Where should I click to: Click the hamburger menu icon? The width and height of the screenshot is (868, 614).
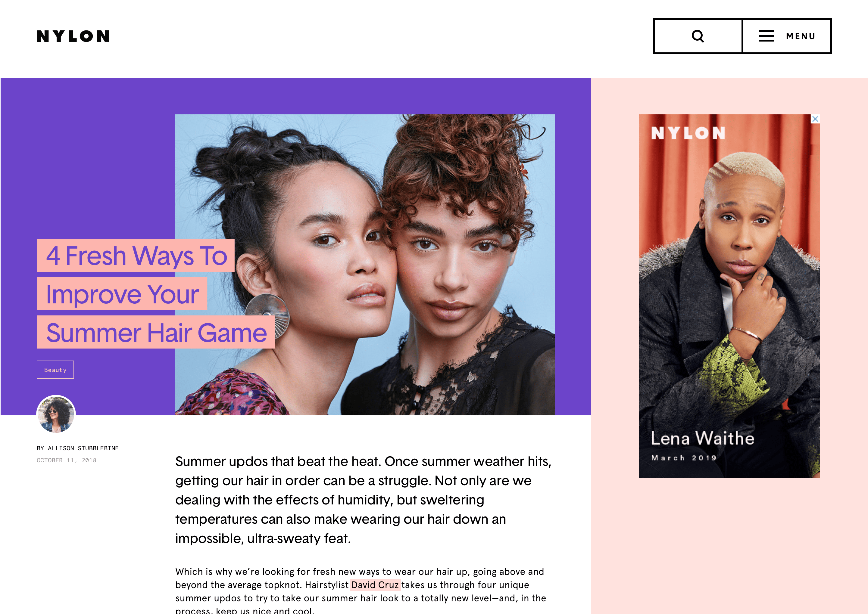pyautogui.click(x=766, y=36)
